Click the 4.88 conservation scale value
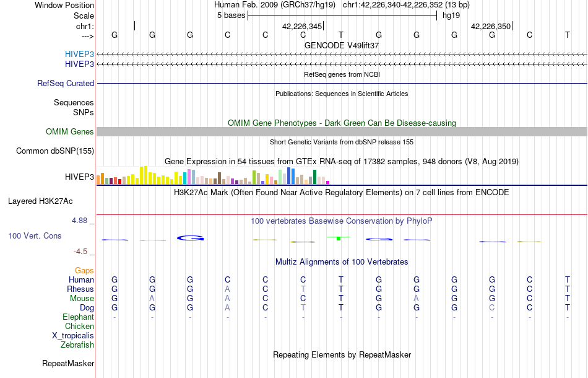Image resolution: width=588 pixels, height=378 pixels. coord(80,221)
